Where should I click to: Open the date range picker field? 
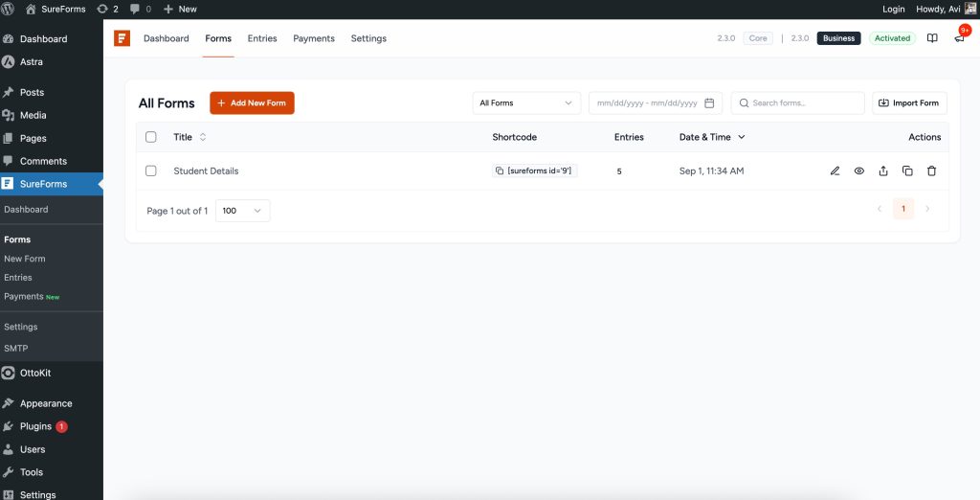pos(655,103)
